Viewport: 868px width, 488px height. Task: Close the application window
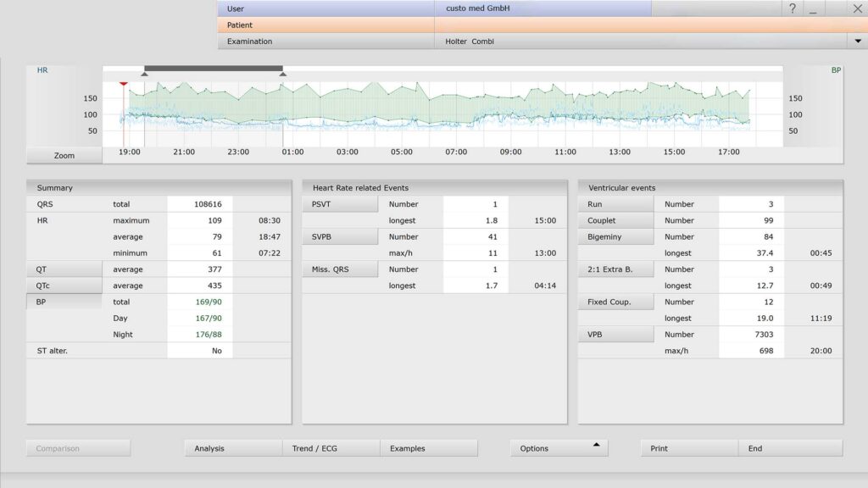[x=857, y=8]
